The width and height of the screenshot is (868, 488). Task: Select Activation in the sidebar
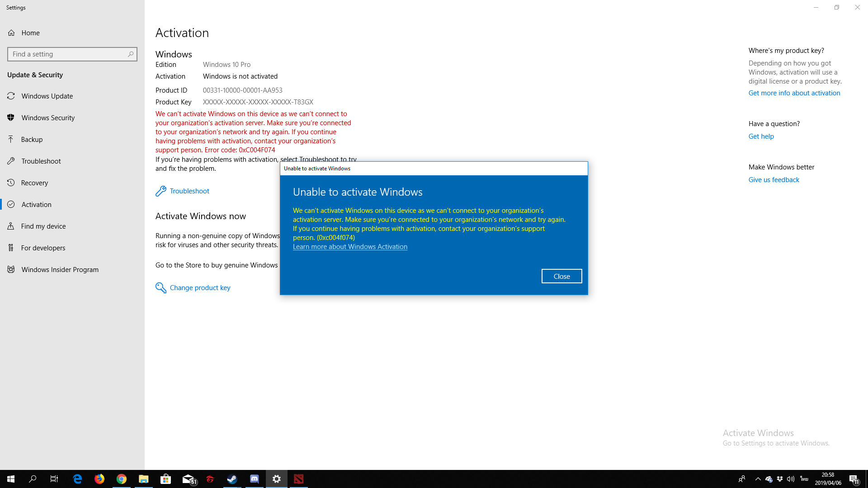pyautogui.click(x=72, y=204)
